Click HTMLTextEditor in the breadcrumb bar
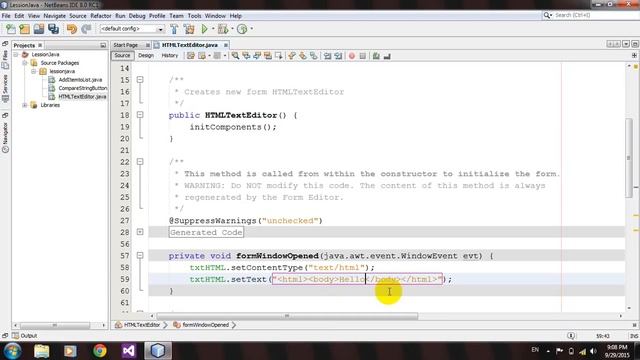The width and height of the screenshot is (640, 360). (142, 325)
